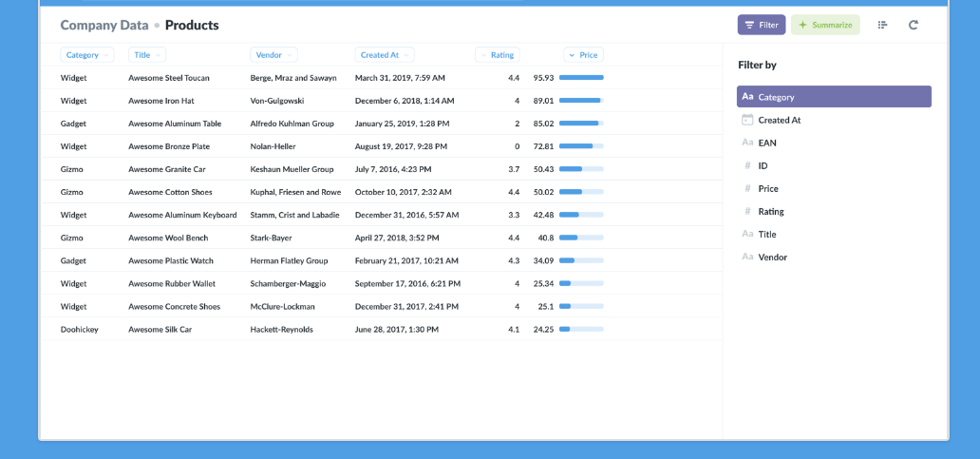Image resolution: width=980 pixels, height=459 pixels.
Task: Click the refresh icon
Action: pyautogui.click(x=913, y=25)
